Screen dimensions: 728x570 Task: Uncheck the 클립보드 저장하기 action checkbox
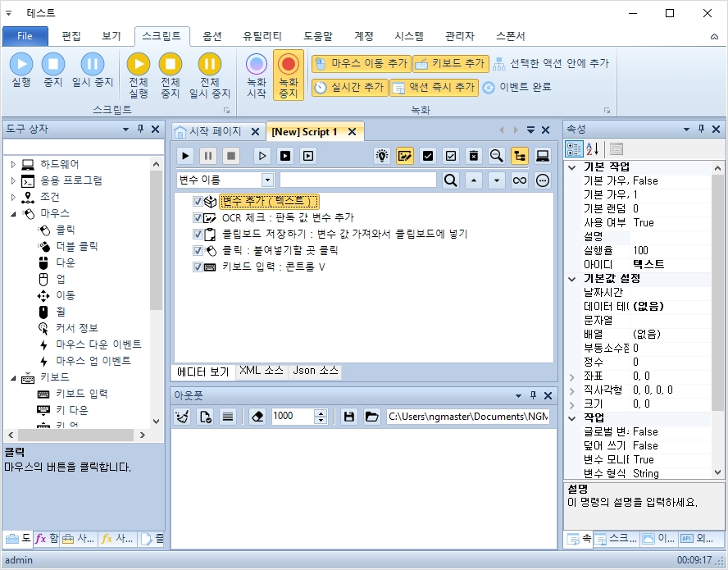tap(198, 234)
